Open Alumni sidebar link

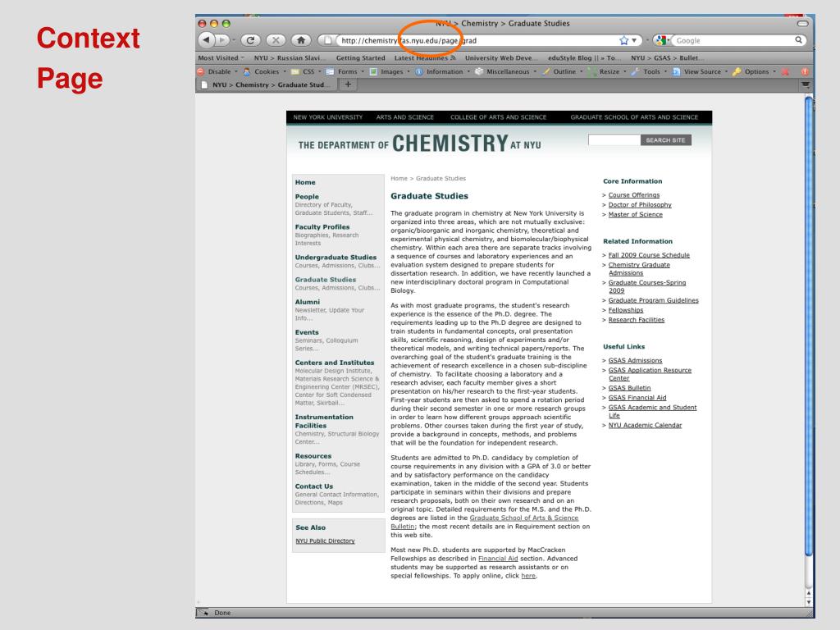tap(307, 302)
